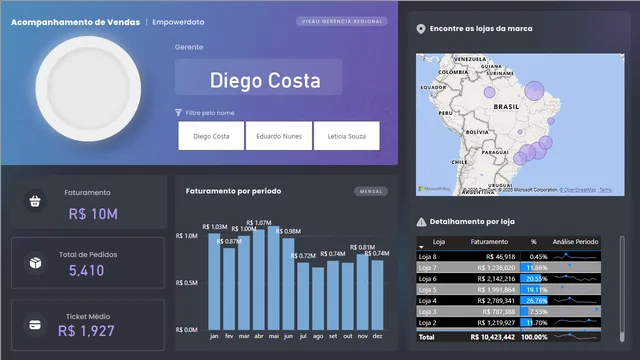
Task: Sort table by % column header
Action: [533, 242]
